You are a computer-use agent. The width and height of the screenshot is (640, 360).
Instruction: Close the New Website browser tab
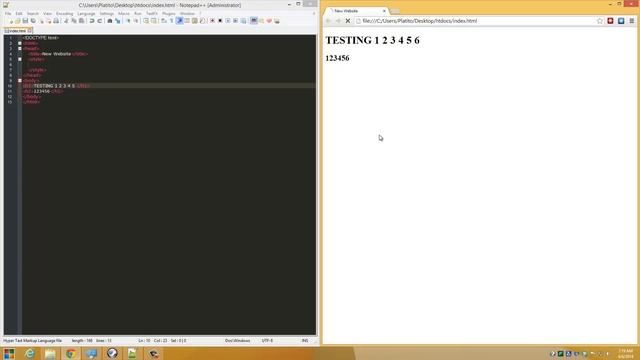(384, 11)
